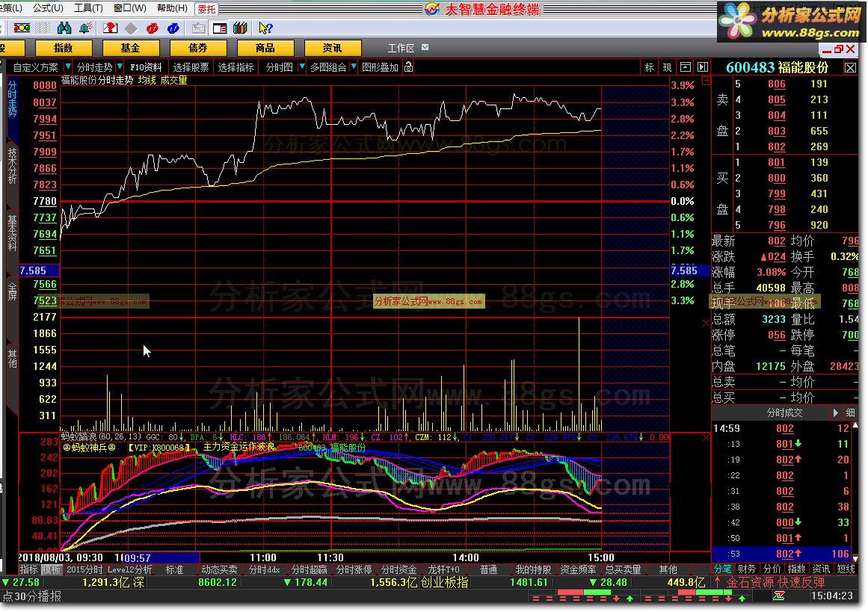Click the gray clipboard notes icon
This screenshot has width=868, height=612.
[198, 28]
